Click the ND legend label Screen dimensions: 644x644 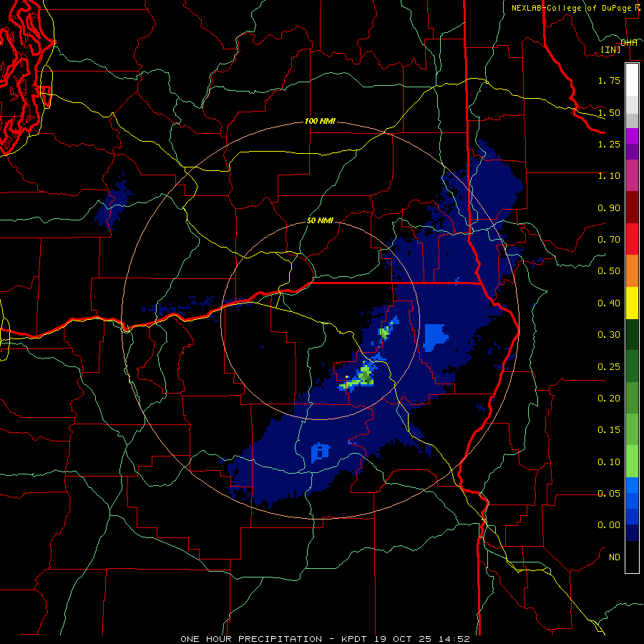point(615,557)
